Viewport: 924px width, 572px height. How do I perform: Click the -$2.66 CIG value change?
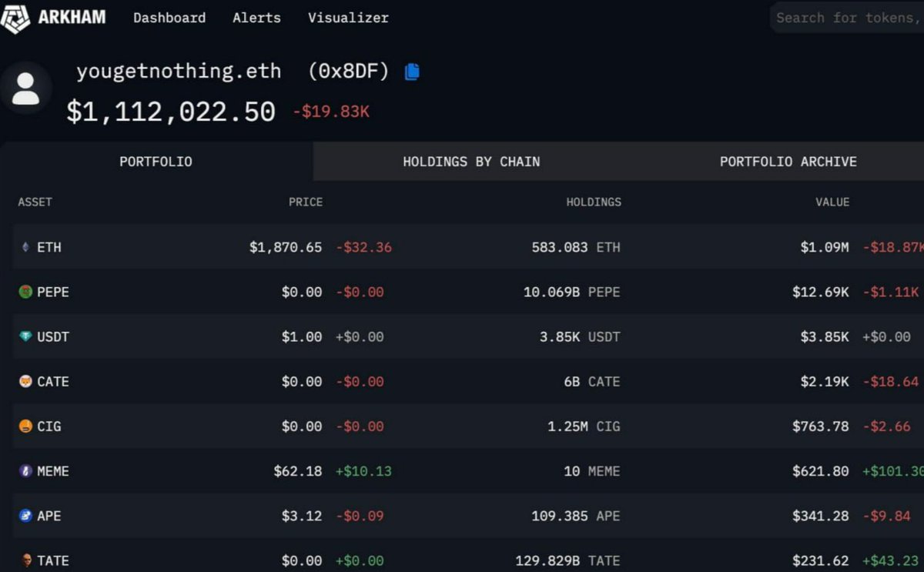pyautogui.click(x=887, y=426)
